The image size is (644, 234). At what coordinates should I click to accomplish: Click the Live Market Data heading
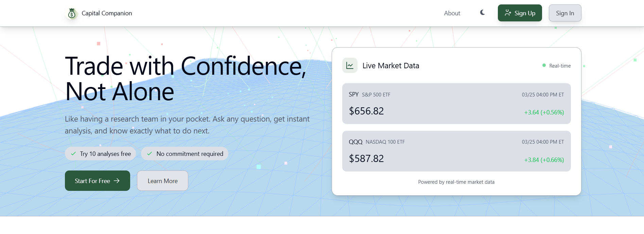[391, 66]
